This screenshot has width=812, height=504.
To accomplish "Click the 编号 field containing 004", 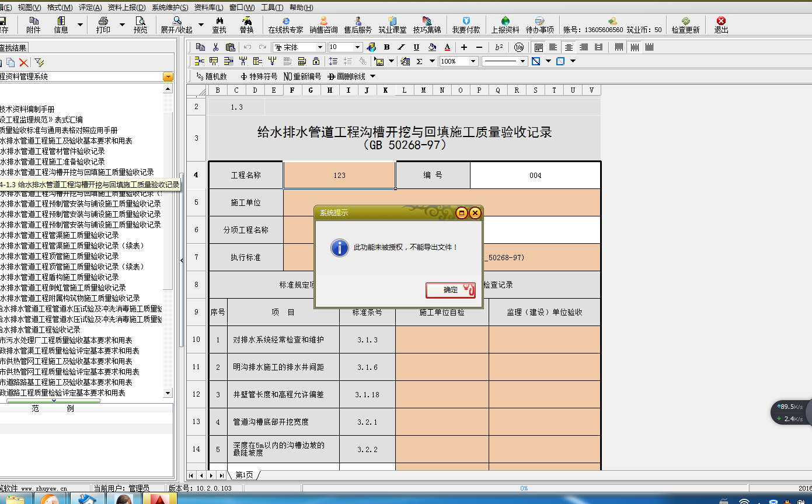I will [535, 175].
